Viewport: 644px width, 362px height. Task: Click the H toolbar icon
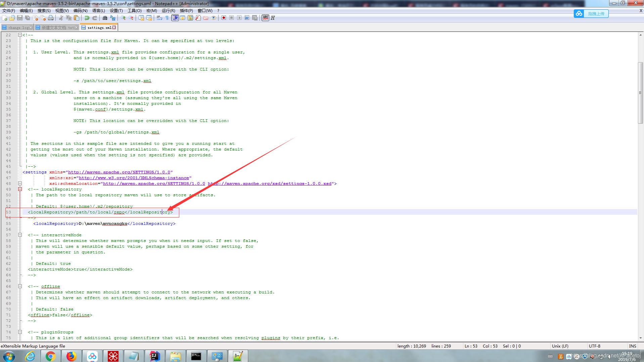pyautogui.click(x=273, y=18)
